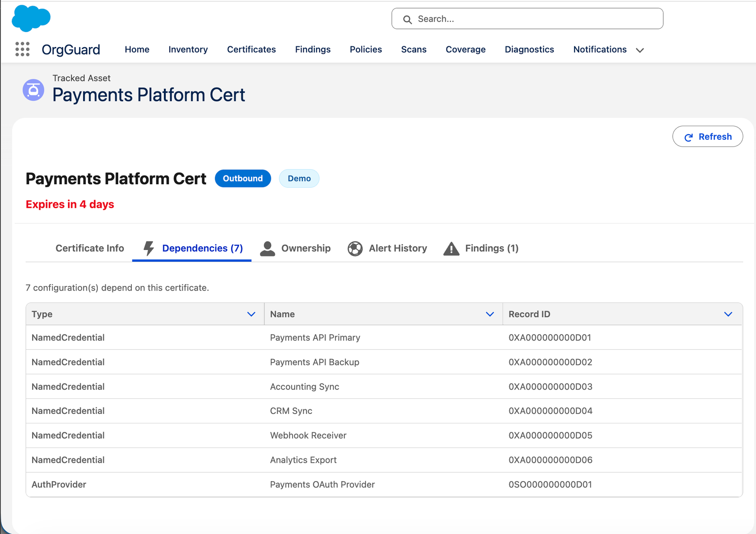Click record ID 0XA000000000D02
Viewport: 756px width, 534px height.
[550, 362]
